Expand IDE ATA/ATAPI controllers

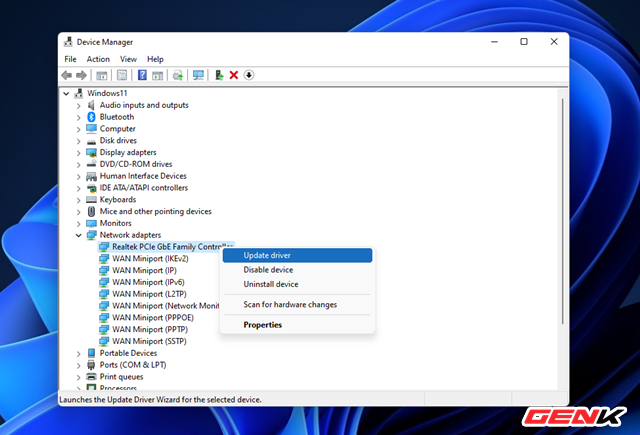(x=79, y=189)
